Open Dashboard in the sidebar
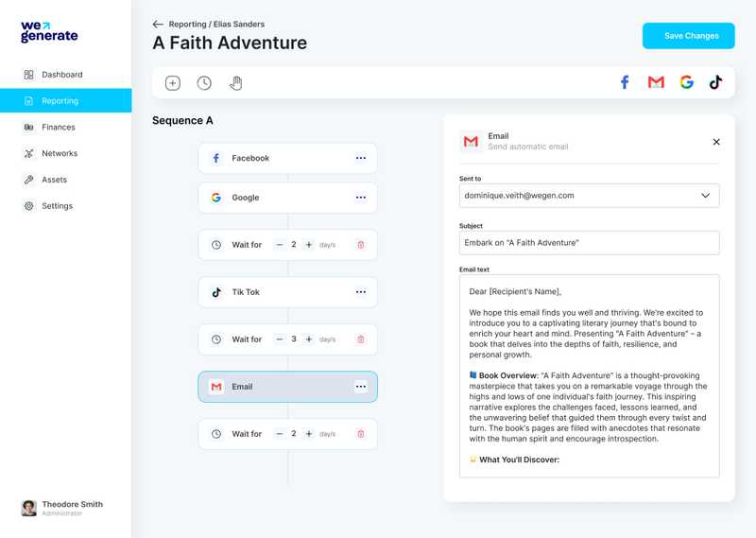 [61, 75]
